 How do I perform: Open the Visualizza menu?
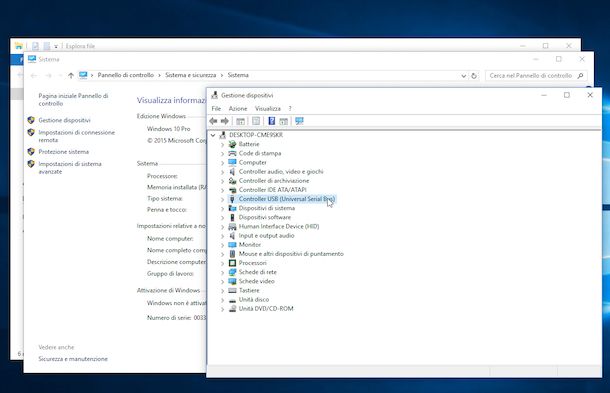(268, 109)
